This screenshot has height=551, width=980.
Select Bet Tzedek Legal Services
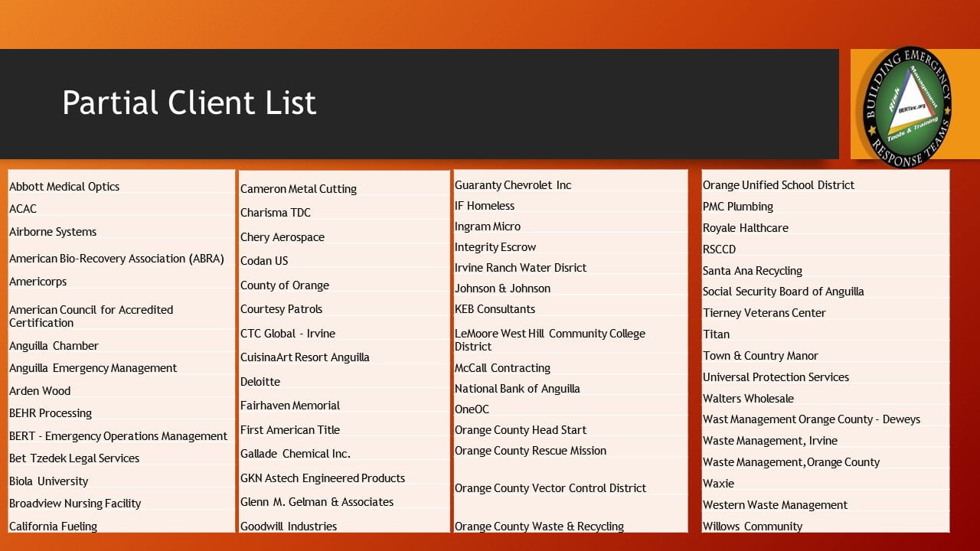click(x=74, y=458)
